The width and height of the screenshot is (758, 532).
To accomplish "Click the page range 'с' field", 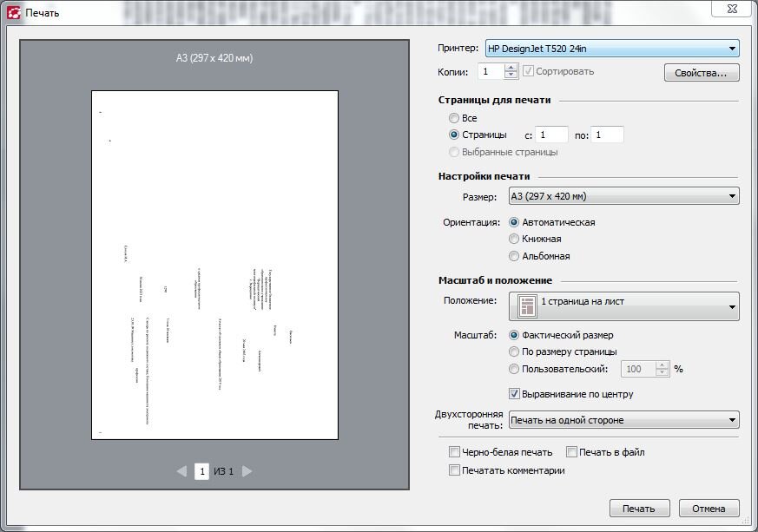I will [551, 135].
